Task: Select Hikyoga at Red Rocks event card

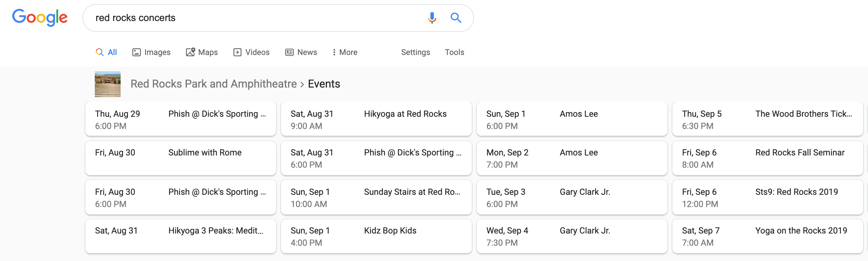Action: 376,119
